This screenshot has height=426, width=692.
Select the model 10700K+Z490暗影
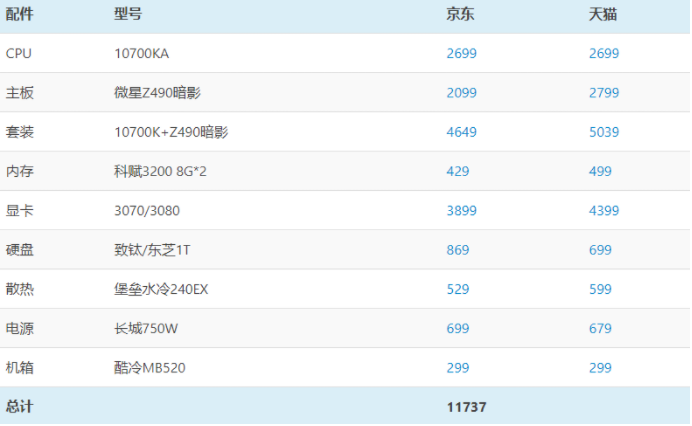pyautogui.click(x=171, y=132)
